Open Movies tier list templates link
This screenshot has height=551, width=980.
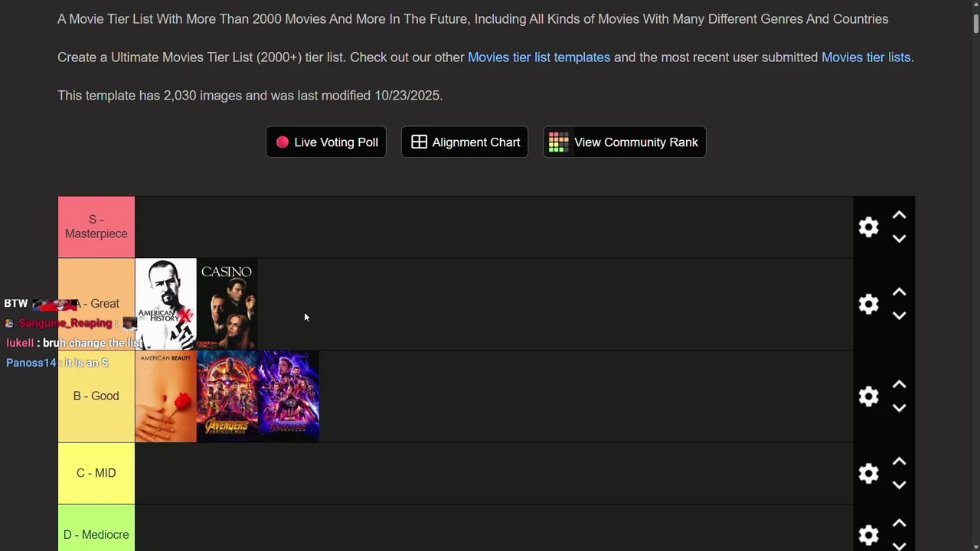coord(539,57)
